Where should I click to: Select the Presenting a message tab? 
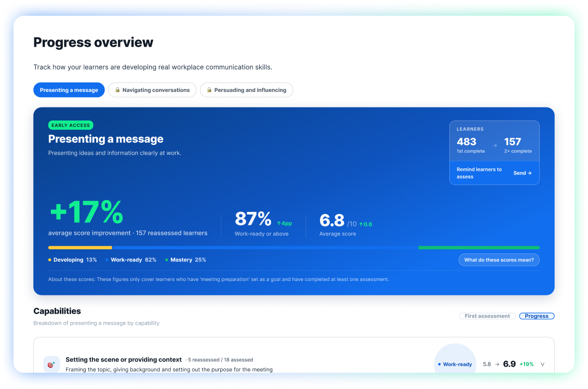coord(69,90)
